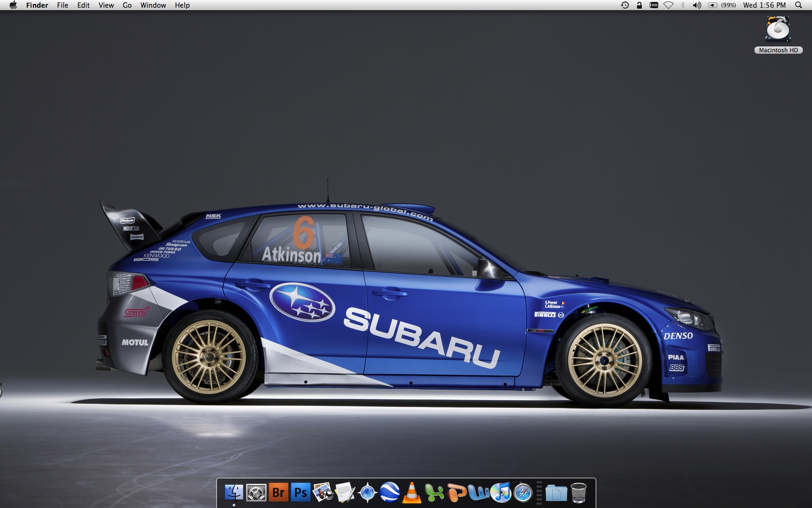Image resolution: width=812 pixels, height=508 pixels.
Task: Launch Microsoft Excel from the Dock
Action: 434,493
